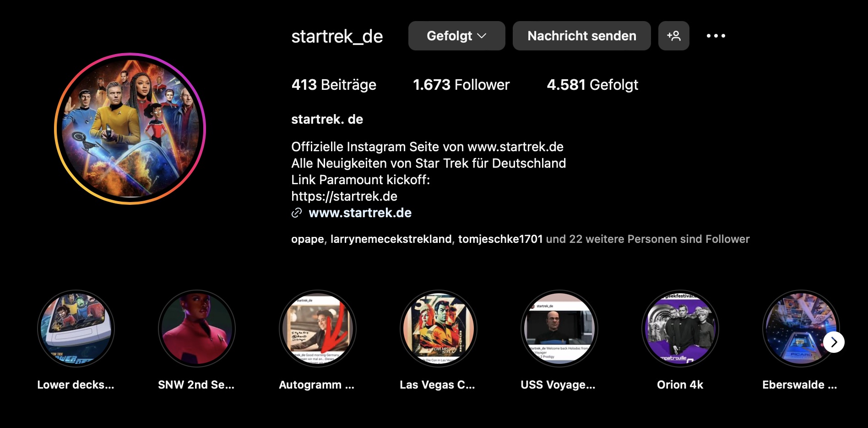Open tomjeschke1701's profile link

pos(500,239)
